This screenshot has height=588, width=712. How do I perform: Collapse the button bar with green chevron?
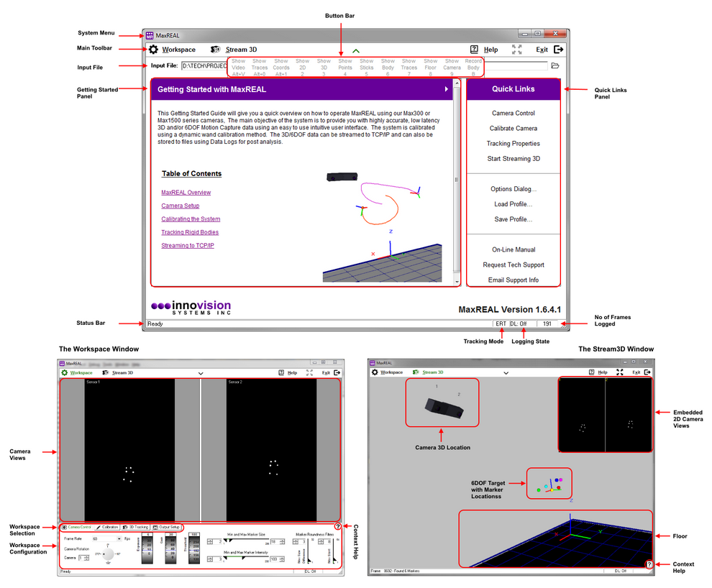pyautogui.click(x=355, y=50)
